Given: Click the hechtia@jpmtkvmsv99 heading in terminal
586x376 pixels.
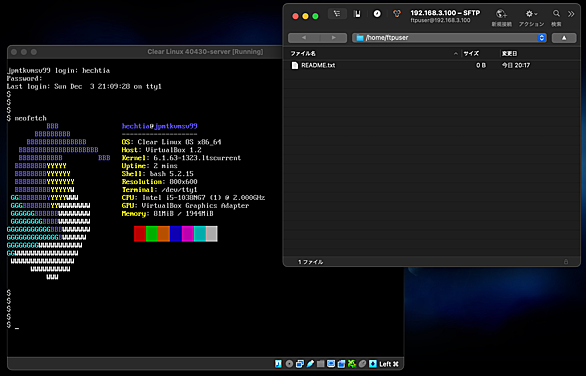Looking at the screenshot, I should [160, 126].
